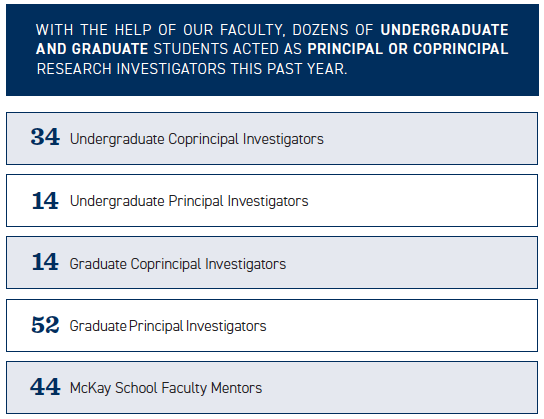544x419 pixels.
Task: Select 'McKay School Faculty Mentors' label
Action: pyautogui.click(x=166, y=388)
